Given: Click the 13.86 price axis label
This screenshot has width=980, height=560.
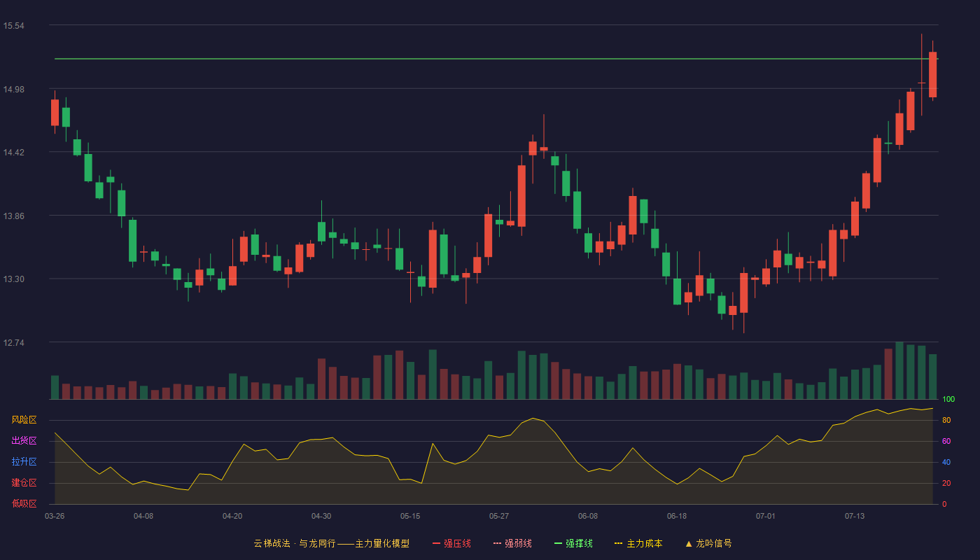Looking at the screenshot, I should pos(13,216).
